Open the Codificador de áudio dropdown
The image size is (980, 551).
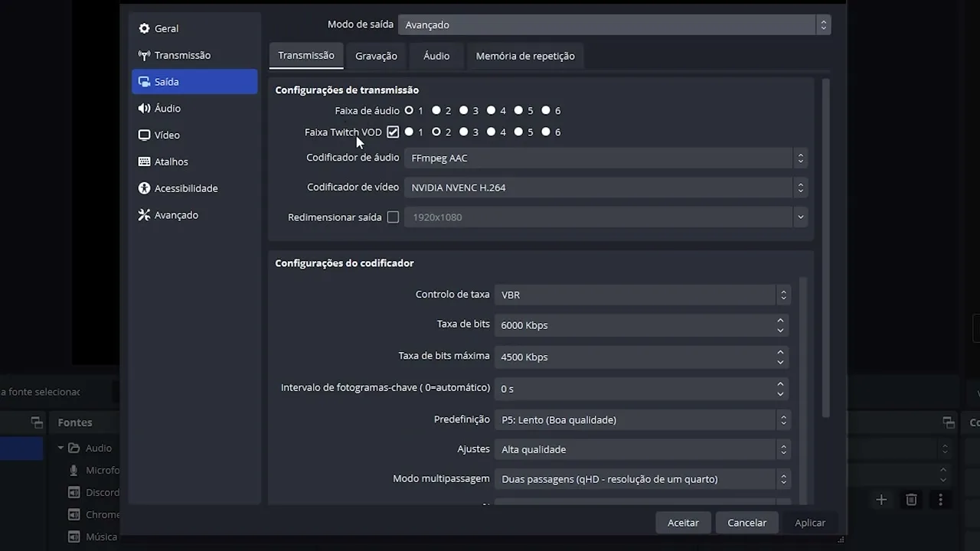pyautogui.click(x=606, y=158)
